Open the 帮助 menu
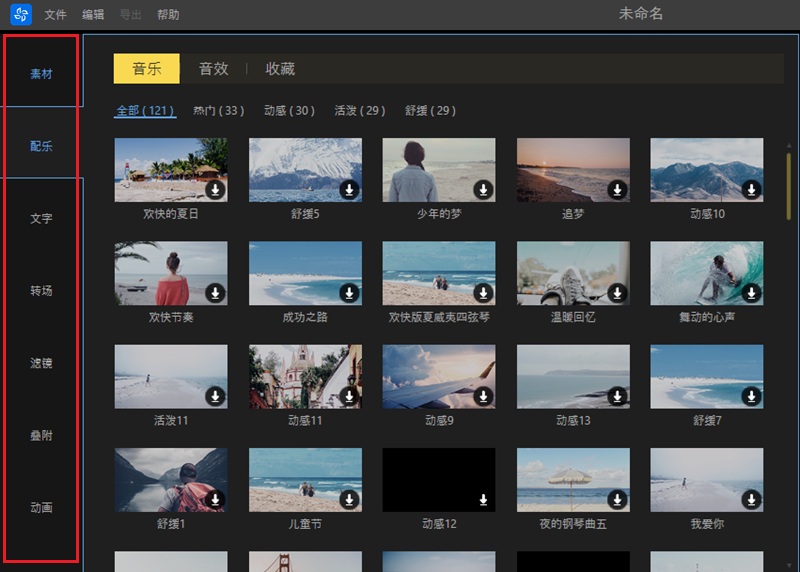The height and width of the screenshot is (572, 800). point(168,15)
